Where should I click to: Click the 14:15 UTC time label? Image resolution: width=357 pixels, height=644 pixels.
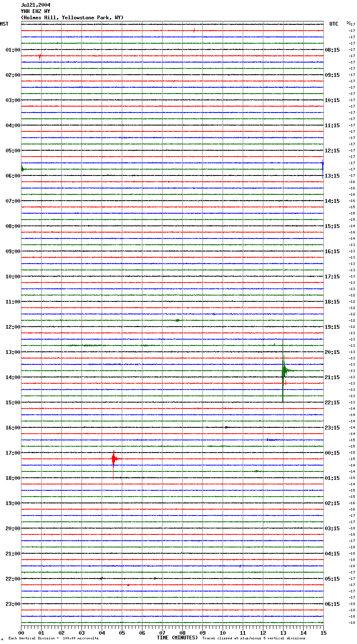tap(332, 201)
